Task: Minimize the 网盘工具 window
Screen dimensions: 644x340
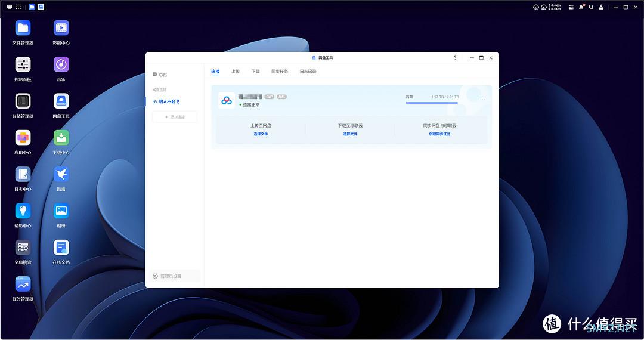Action: [472, 58]
